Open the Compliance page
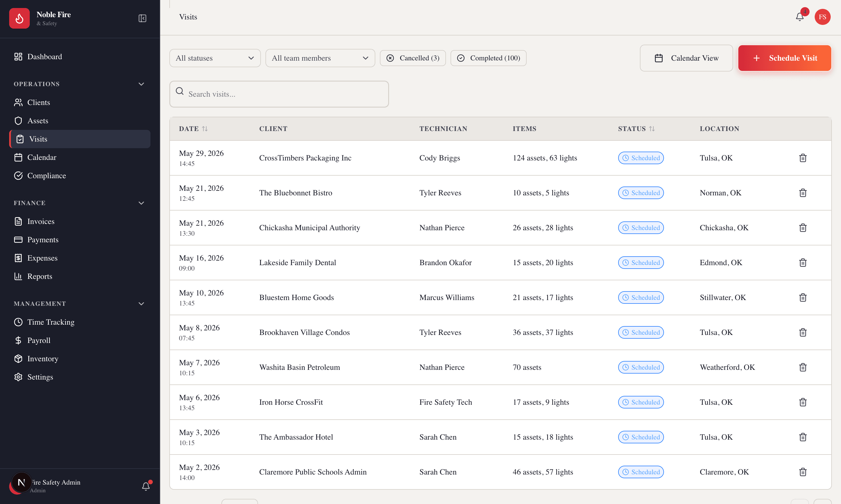 pyautogui.click(x=80, y=176)
